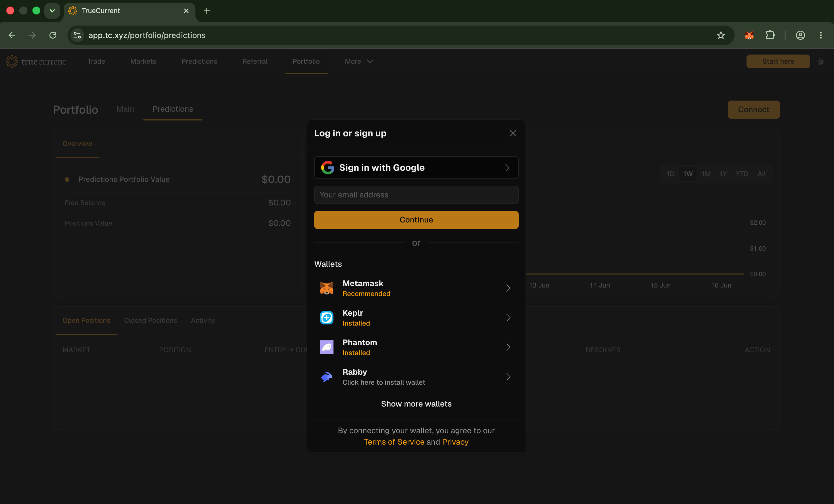Screen dimensions: 834x504
Task: Click the Predictions Portfolio Value label
Action: (x=124, y=179)
